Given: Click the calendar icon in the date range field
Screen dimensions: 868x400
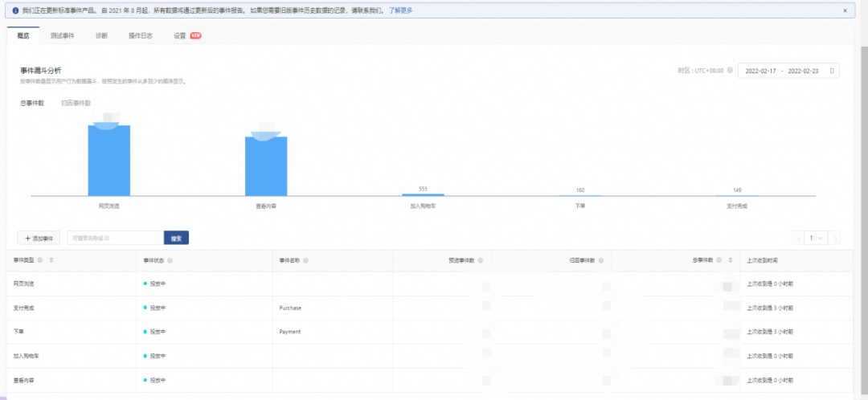Looking at the screenshot, I should click(x=832, y=71).
